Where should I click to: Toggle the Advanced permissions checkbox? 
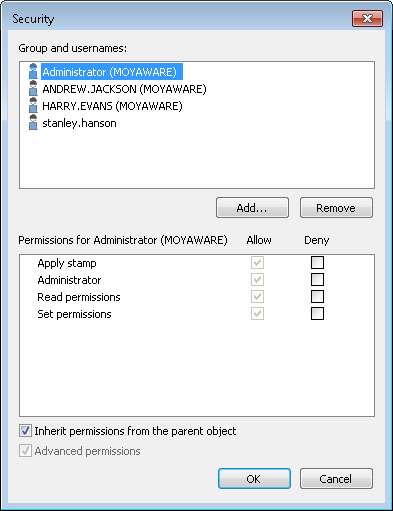(x=25, y=451)
